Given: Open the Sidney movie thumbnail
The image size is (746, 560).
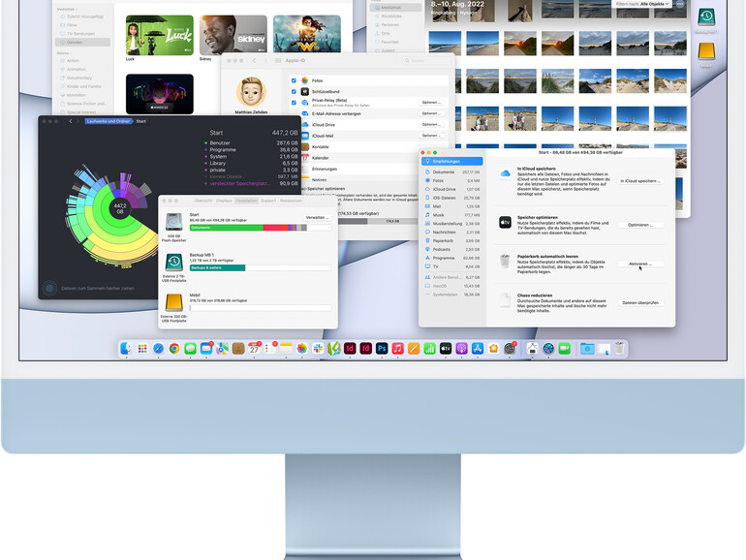Looking at the screenshot, I should 233,35.
